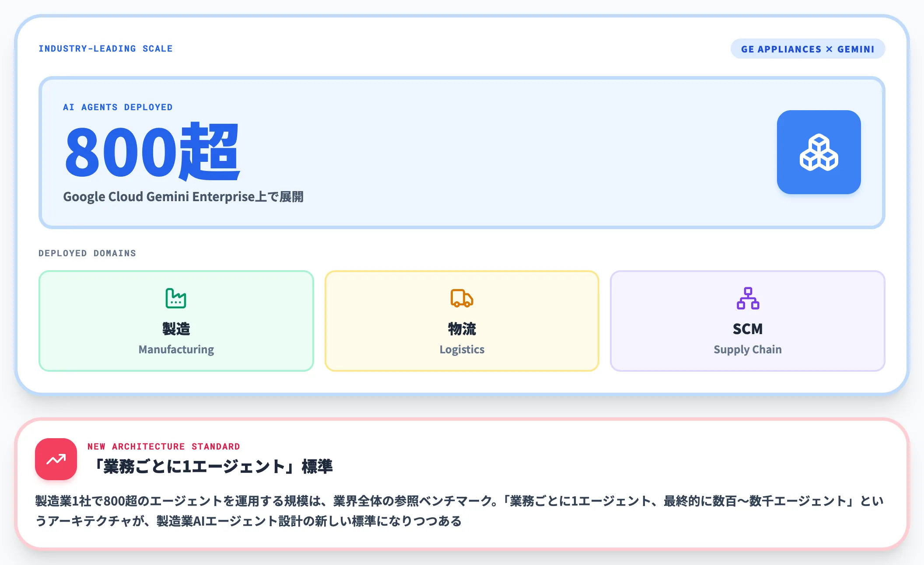Select the 製造 Manufacturing domain card
Screen dimensions: 924x565
pos(176,321)
